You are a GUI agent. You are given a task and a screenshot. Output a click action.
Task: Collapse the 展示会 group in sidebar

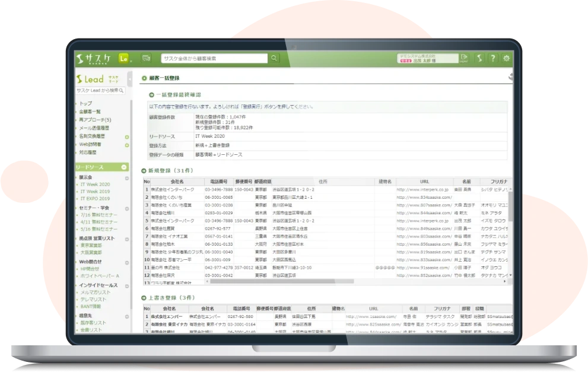pyautogui.click(x=126, y=177)
